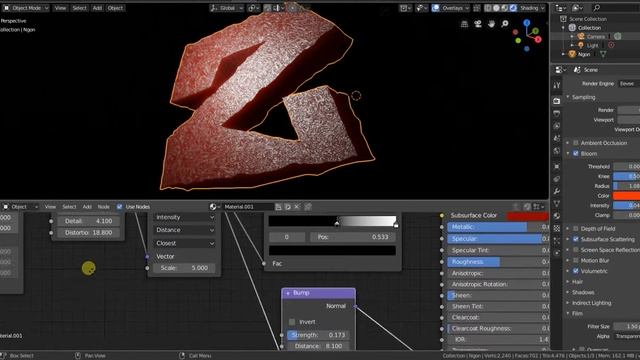Open the Object Mode dropdown
The height and width of the screenshot is (360, 640).
coord(27,8)
